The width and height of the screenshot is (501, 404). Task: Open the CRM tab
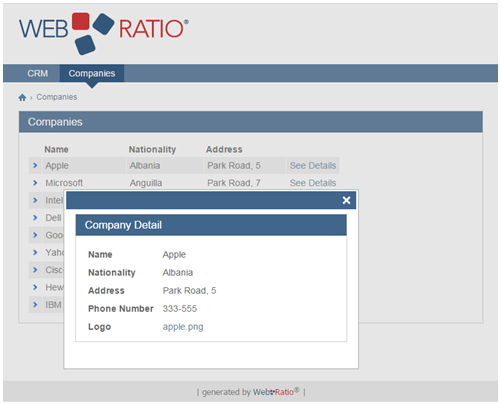coord(38,73)
